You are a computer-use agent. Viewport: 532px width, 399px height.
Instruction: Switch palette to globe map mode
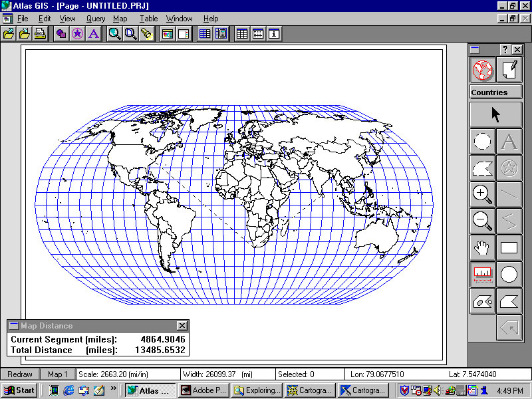point(482,70)
